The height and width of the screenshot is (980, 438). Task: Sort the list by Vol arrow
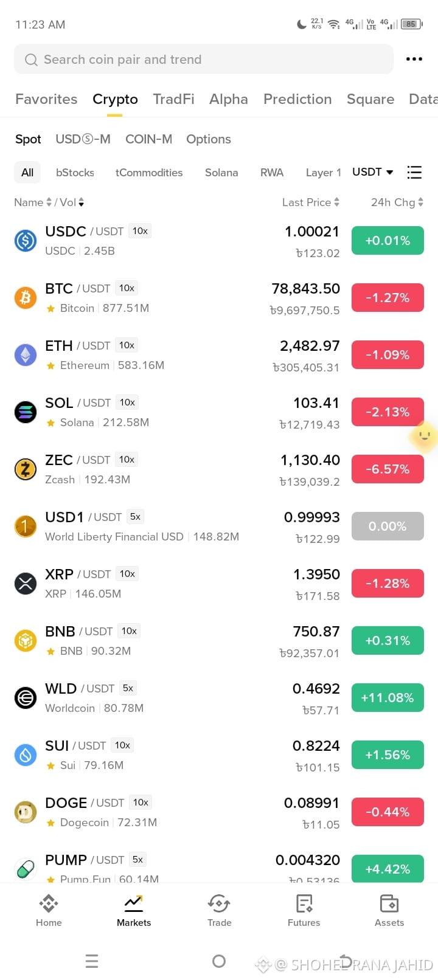(81, 202)
